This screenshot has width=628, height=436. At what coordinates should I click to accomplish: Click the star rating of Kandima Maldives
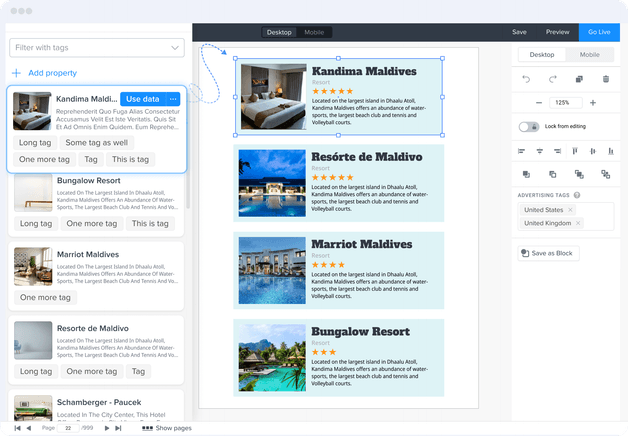(x=332, y=91)
